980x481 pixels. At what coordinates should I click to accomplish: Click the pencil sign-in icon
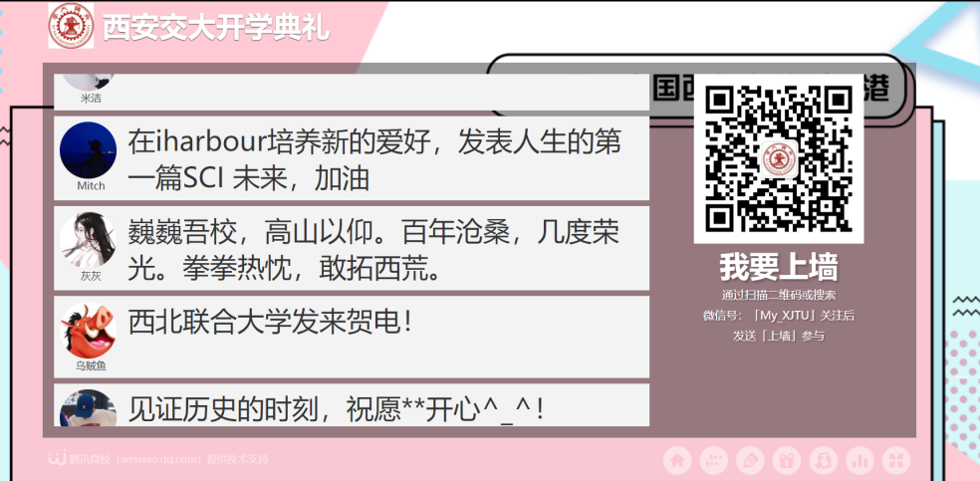(750, 460)
